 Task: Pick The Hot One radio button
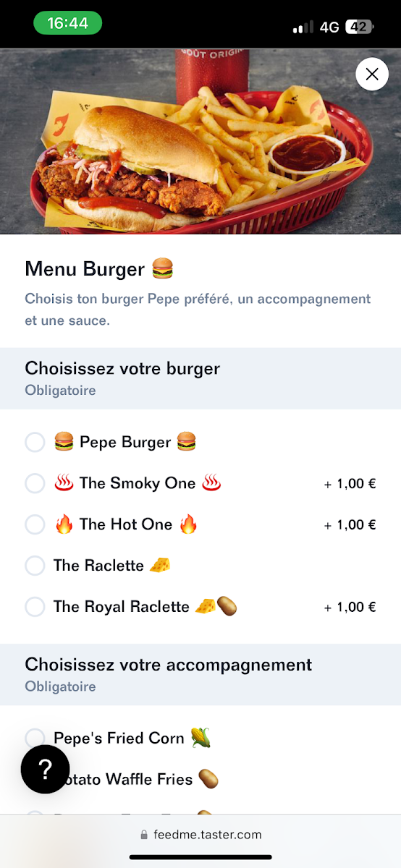pos(35,524)
